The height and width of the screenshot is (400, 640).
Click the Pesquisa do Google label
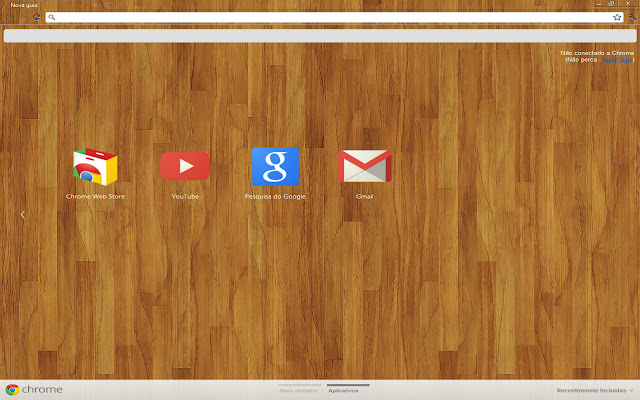(x=275, y=196)
